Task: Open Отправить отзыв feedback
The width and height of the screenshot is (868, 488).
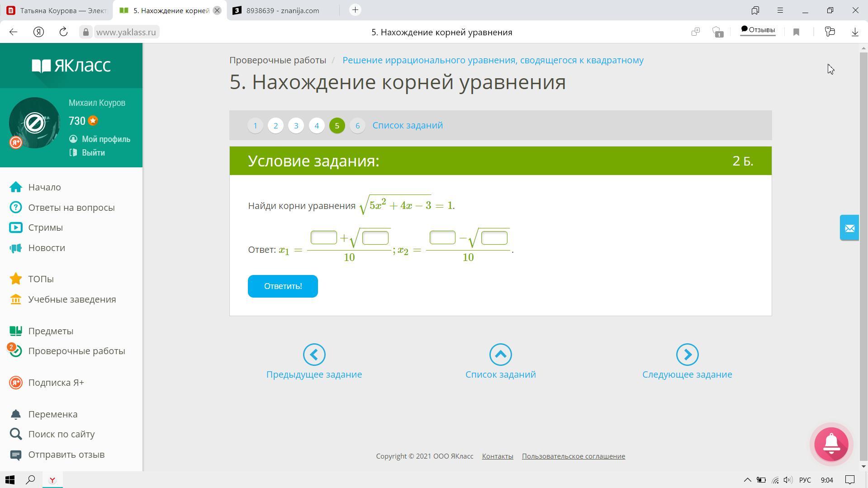Action: [66, 455]
